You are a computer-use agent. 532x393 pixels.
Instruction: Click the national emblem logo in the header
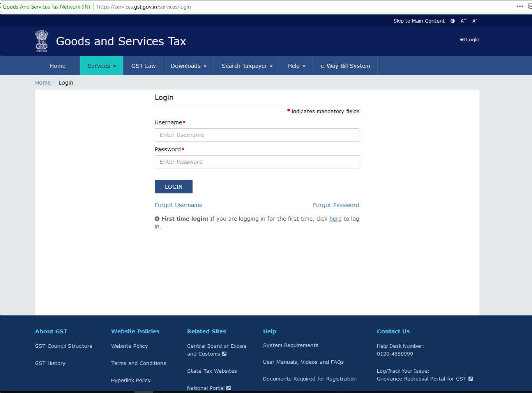(x=41, y=40)
